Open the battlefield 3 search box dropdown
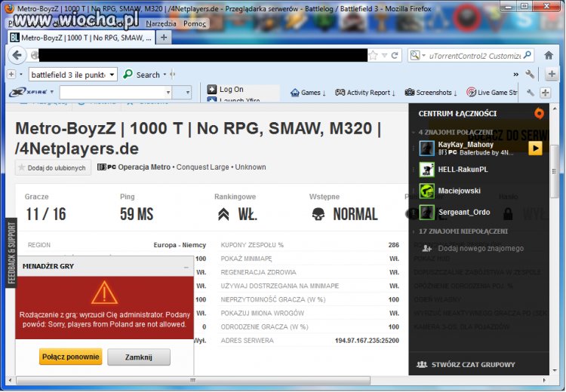 tap(112, 75)
